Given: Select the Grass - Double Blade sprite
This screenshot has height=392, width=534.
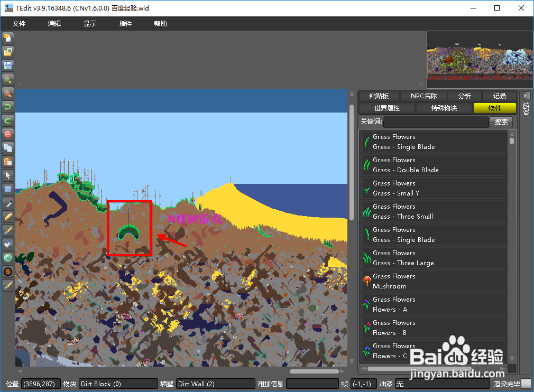Looking at the screenshot, I should (434, 165).
